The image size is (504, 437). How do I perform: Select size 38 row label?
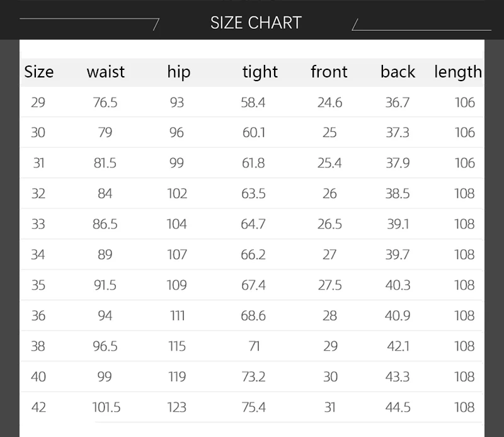click(x=38, y=346)
